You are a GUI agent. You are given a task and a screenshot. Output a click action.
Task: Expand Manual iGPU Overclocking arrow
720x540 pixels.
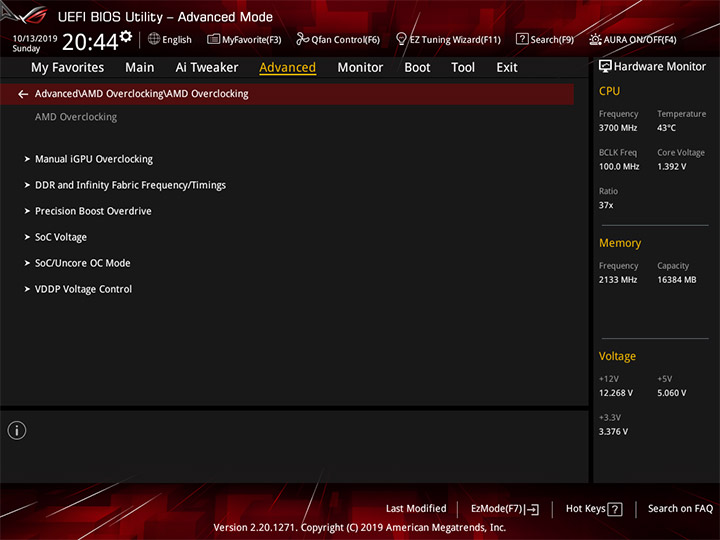27,159
